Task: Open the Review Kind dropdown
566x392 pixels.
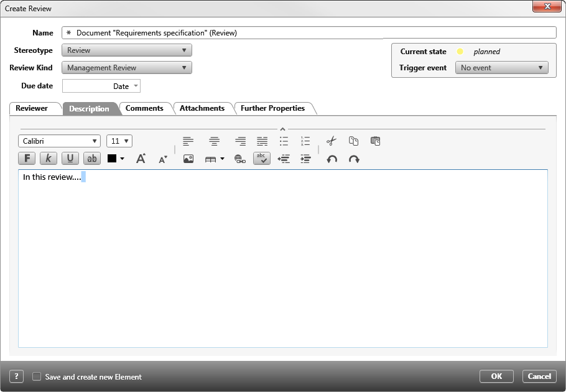Action: tap(127, 68)
